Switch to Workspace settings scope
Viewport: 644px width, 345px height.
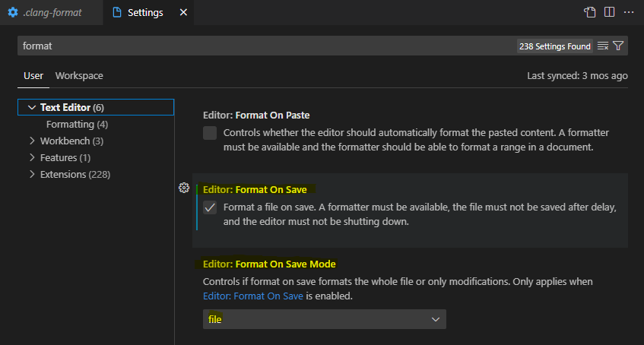pos(79,76)
